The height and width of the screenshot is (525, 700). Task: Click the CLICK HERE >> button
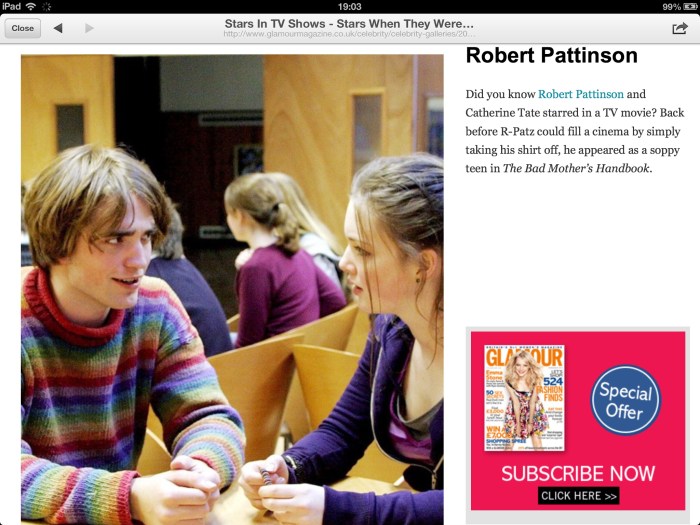tap(579, 496)
